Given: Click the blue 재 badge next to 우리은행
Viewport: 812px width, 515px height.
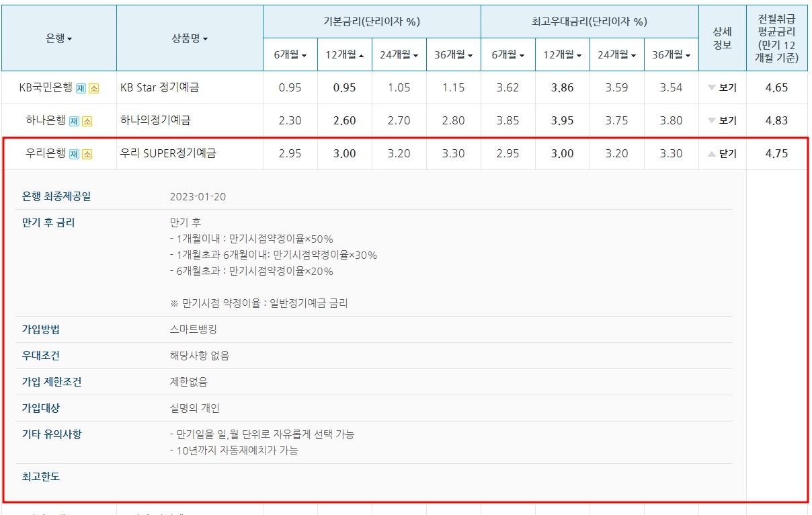Looking at the screenshot, I should (74, 154).
